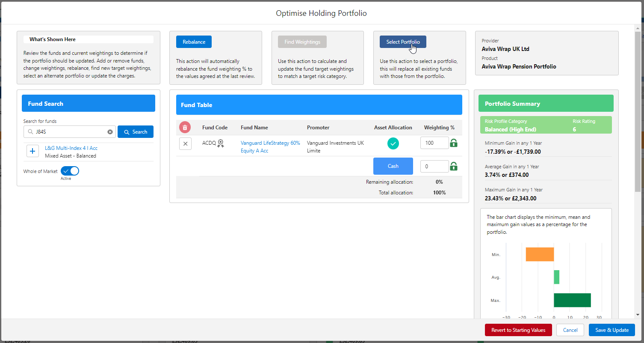
Task: Cancel the portfolio optimisation dialog
Action: (x=570, y=330)
